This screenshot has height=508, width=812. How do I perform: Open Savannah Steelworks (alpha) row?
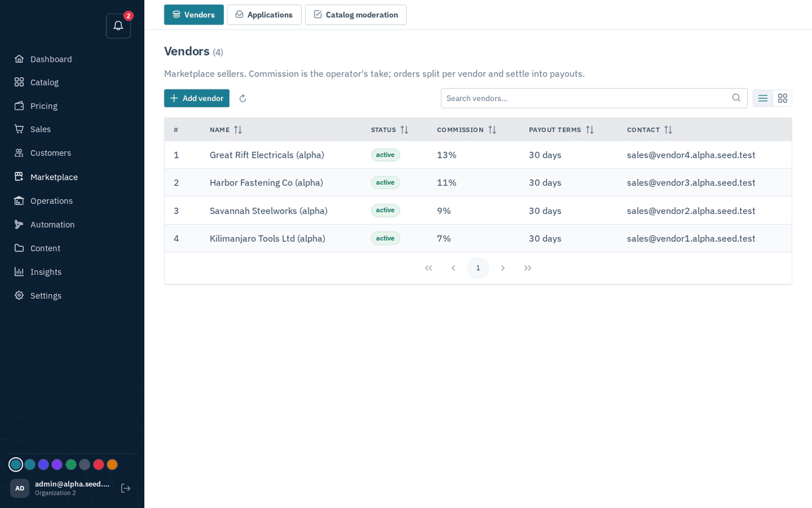point(478,211)
